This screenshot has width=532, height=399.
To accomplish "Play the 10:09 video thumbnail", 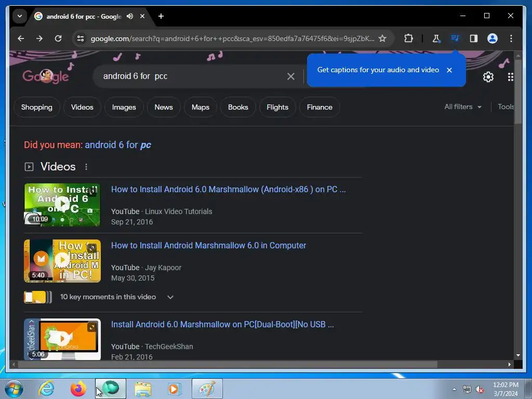I will click(x=62, y=205).
